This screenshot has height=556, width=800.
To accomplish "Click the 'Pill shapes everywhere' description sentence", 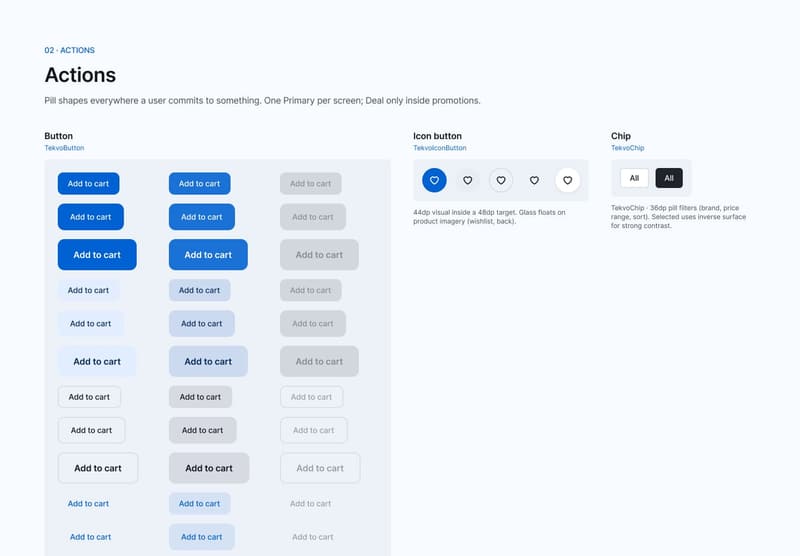I will click(262, 100).
